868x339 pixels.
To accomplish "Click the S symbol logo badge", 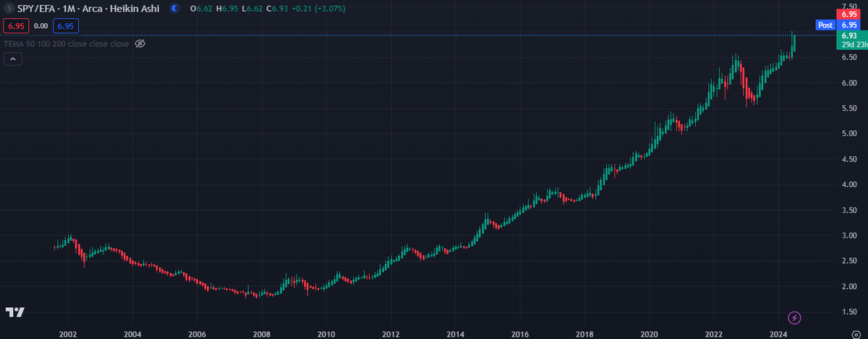I will tap(9, 9).
